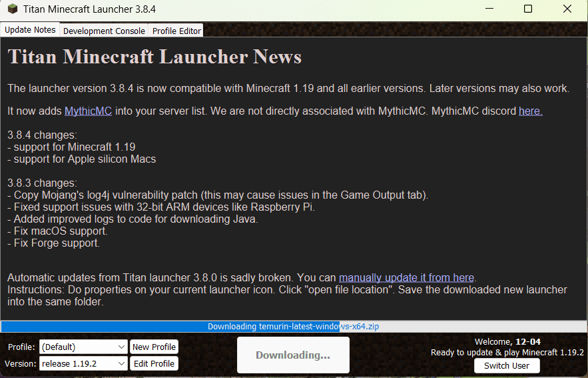Minimize the Titan Minecraft Launcher window
The height and width of the screenshot is (378, 588).
coord(489,9)
